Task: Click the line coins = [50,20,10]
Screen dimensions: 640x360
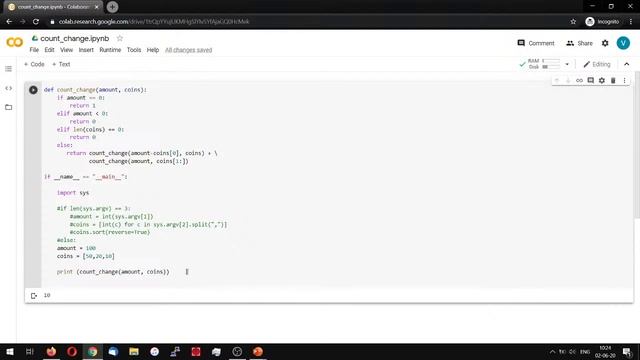Action: (86, 256)
